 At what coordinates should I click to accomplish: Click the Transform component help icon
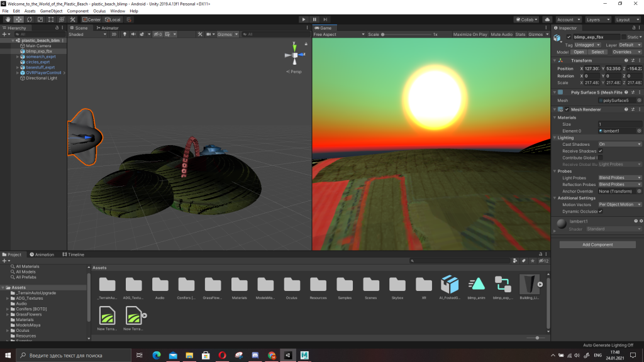(x=626, y=60)
